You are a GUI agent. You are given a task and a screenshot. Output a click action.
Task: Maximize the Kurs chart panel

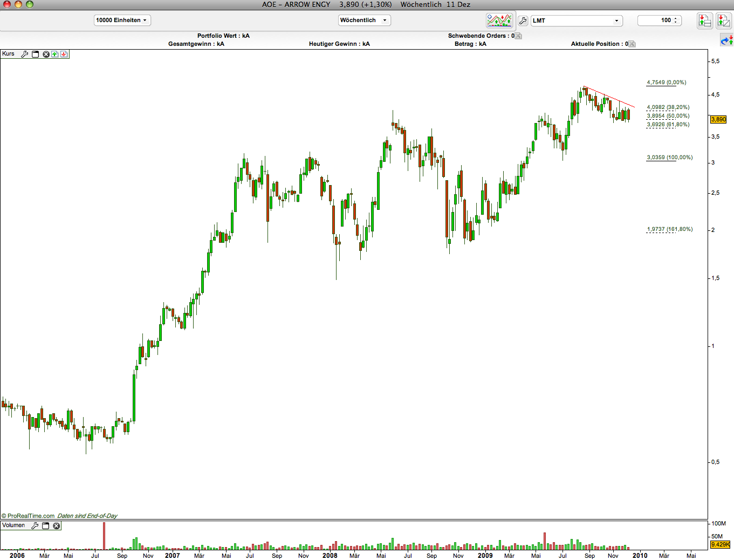coord(36,54)
